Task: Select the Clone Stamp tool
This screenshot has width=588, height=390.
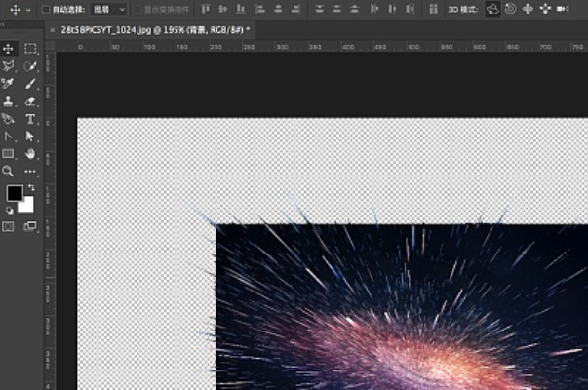Action: [x=8, y=100]
